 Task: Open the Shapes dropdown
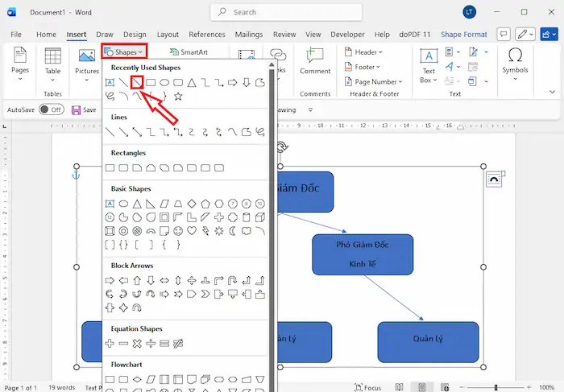pos(124,52)
